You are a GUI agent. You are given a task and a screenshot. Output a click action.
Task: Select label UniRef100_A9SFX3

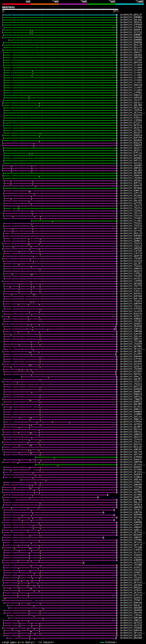click(x=131, y=316)
